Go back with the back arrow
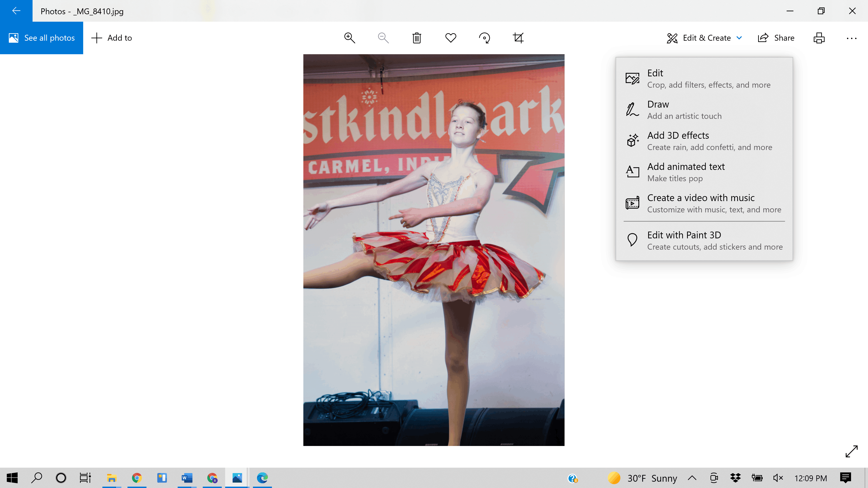The width and height of the screenshot is (868, 488). click(x=16, y=11)
